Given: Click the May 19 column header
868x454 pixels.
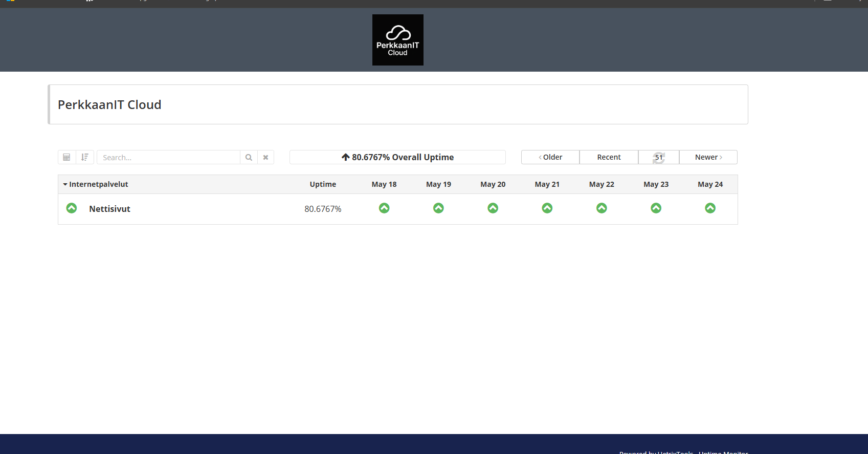Looking at the screenshot, I should point(438,184).
